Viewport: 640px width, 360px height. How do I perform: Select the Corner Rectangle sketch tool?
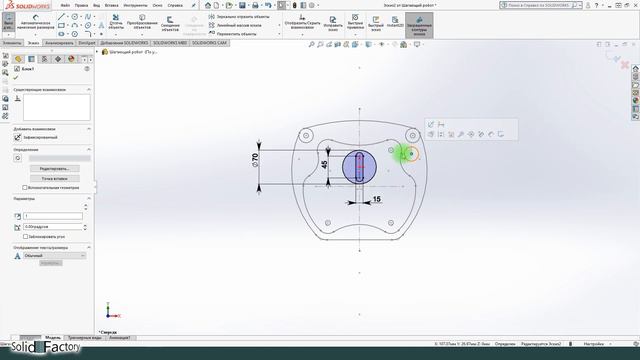coord(61,25)
